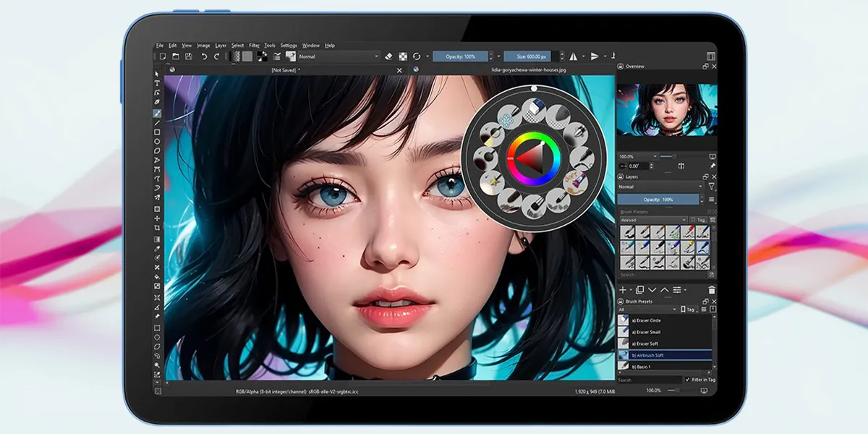This screenshot has height=434, width=868.
Task: Open the Layers panel blend mode dropdown
Action: tap(658, 187)
